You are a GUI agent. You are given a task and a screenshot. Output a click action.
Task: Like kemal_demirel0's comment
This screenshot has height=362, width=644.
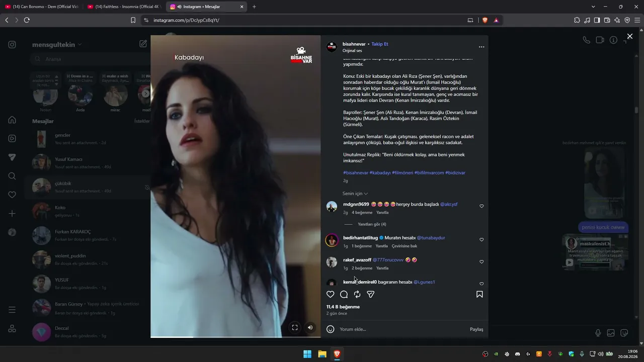(481, 284)
